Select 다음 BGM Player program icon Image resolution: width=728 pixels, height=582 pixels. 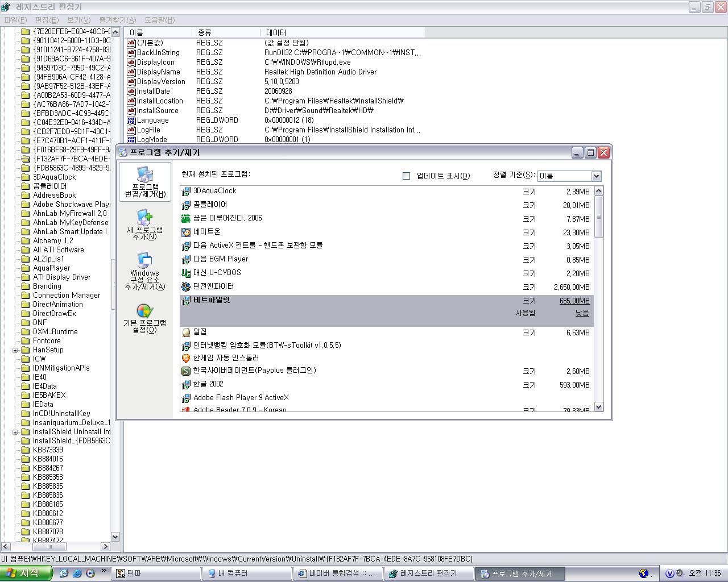(x=186, y=260)
